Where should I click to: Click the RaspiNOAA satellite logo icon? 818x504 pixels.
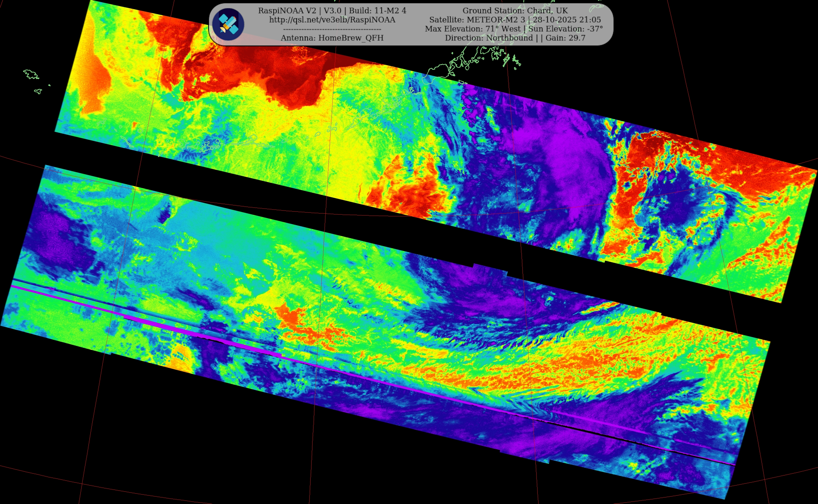[x=228, y=24]
